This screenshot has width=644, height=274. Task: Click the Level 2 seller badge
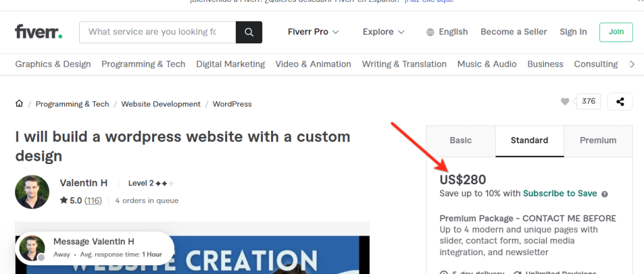[x=151, y=184]
